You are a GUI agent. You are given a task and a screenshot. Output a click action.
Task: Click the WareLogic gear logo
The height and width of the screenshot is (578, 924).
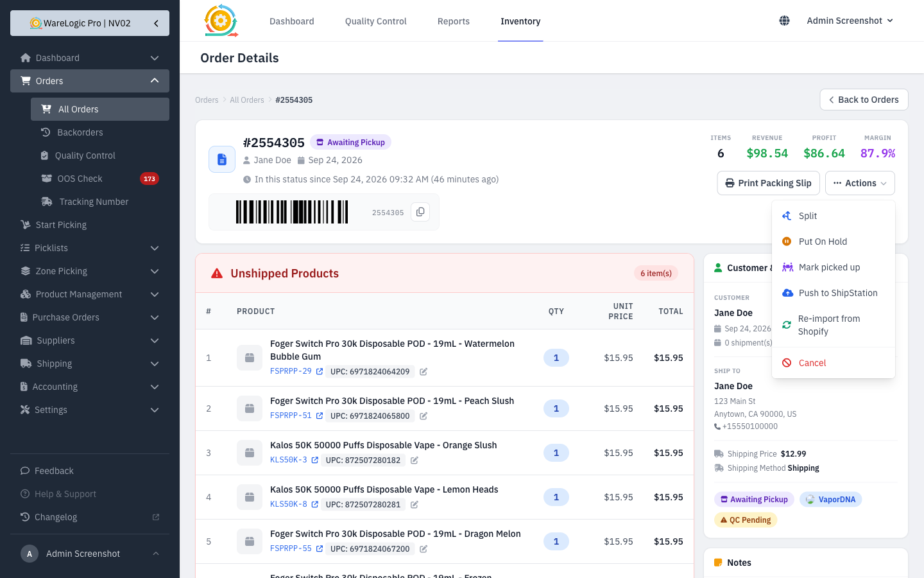[221, 21]
